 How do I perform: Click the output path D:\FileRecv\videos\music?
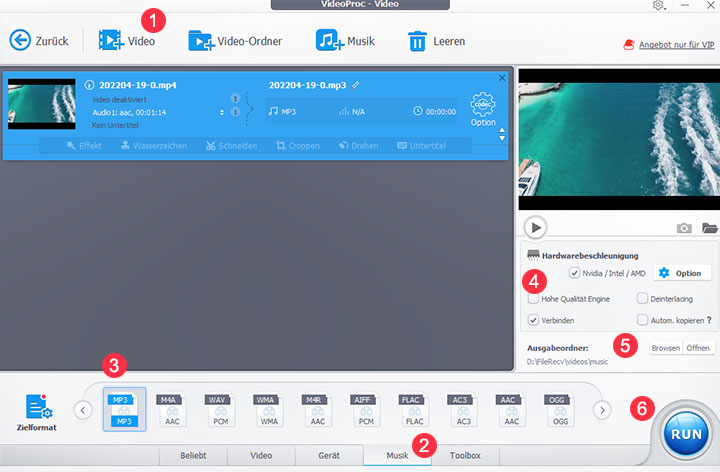(567, 362)
